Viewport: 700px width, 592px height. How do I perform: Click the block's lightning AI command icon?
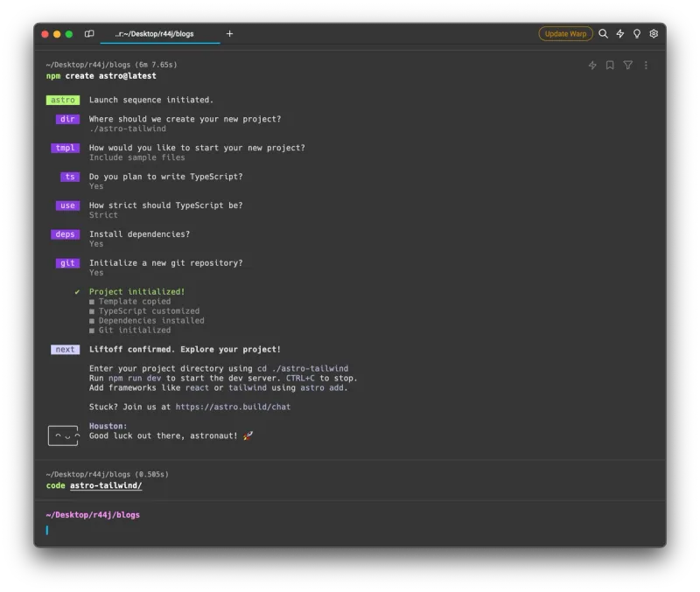click(x=592, y=66)
